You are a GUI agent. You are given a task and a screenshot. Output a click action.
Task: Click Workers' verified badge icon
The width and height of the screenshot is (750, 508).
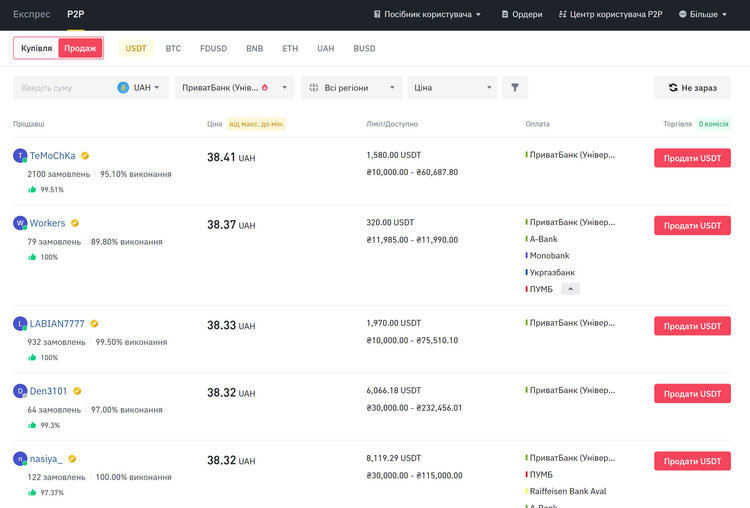pos(75,223)
